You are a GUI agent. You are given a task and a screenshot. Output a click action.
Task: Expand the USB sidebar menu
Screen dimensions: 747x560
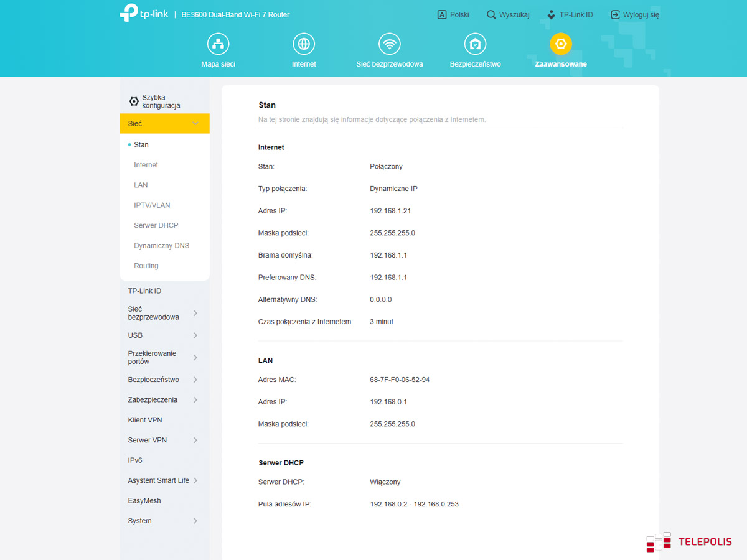pos(163,335)
